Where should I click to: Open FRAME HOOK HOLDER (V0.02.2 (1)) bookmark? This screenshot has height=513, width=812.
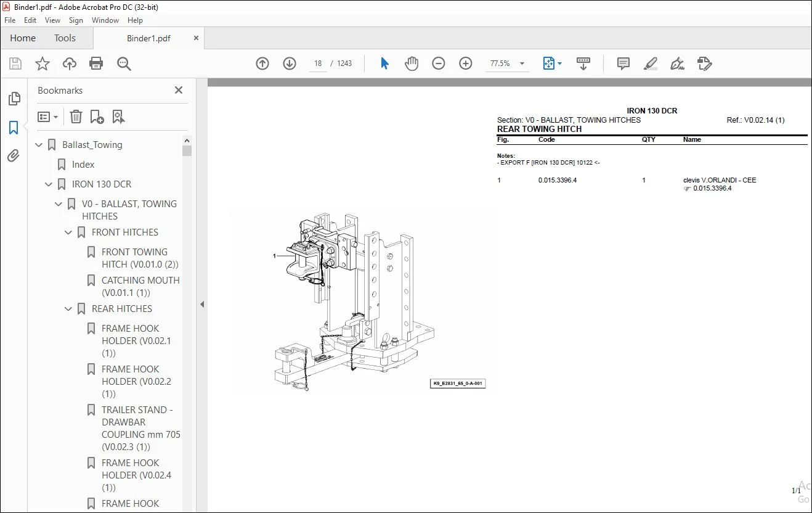coord(136,382)
